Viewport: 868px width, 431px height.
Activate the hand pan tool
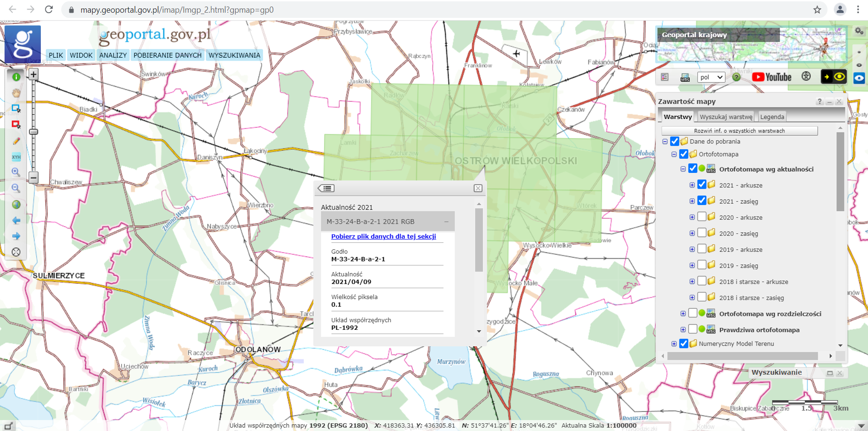(16, 93)
